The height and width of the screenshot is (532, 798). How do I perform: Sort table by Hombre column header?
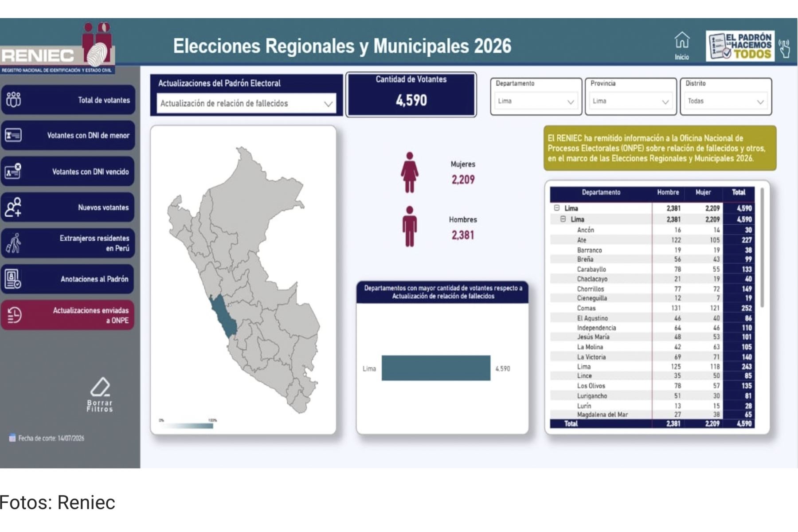click(x=668, y=192)
